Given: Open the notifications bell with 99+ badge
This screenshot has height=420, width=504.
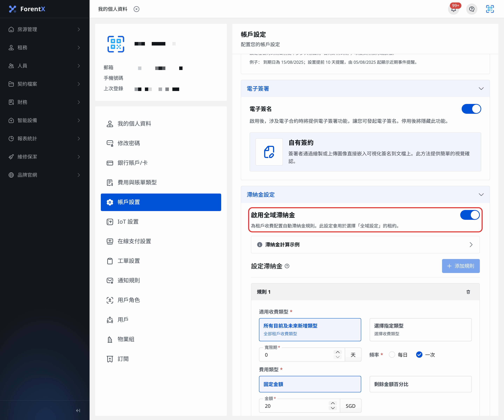Looking at the screenshot, I should pyautogui.click(x=454, y=9).
